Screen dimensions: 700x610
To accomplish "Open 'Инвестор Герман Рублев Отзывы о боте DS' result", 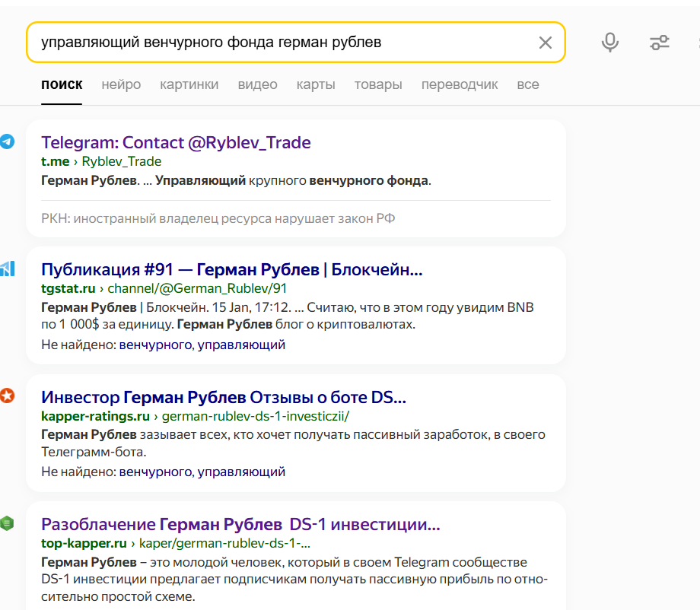I will (x=224, y=397).
